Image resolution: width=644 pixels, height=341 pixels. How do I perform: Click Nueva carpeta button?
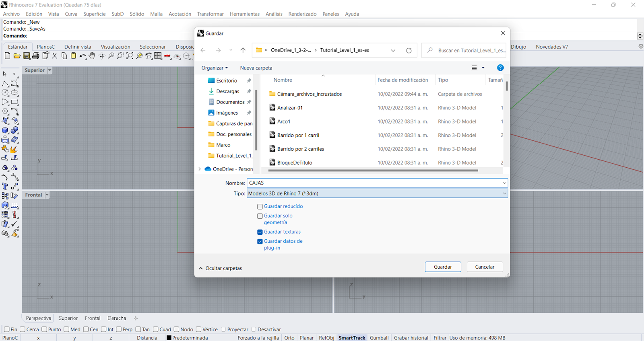[x=256, y=68]
